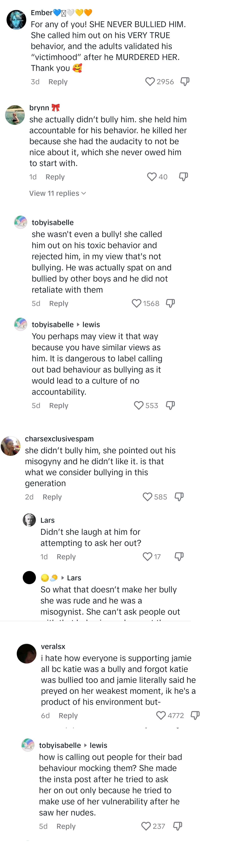Open Ember's profile picture
The height and width of the screenshot is (868, 251).
(17, 20)
